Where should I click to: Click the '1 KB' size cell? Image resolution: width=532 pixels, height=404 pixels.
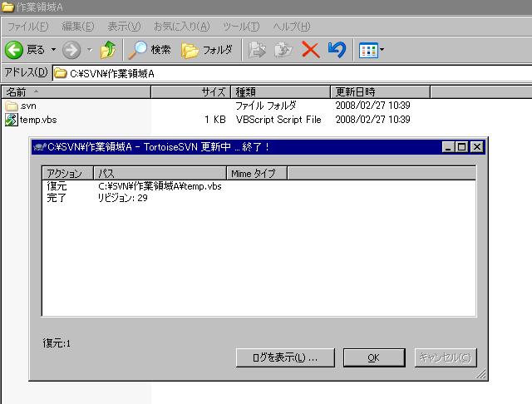pos(215,120)
